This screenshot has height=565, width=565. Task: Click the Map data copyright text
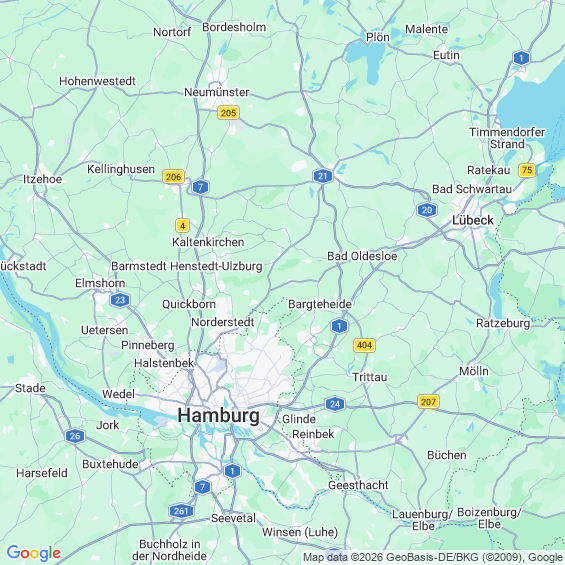[433, 557]
